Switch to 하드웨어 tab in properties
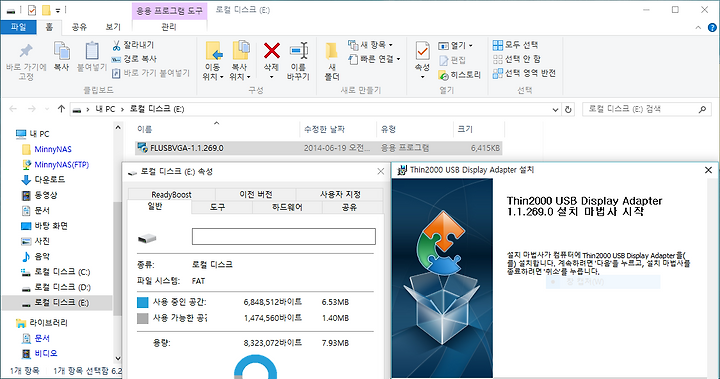 (x=287, y=208)
